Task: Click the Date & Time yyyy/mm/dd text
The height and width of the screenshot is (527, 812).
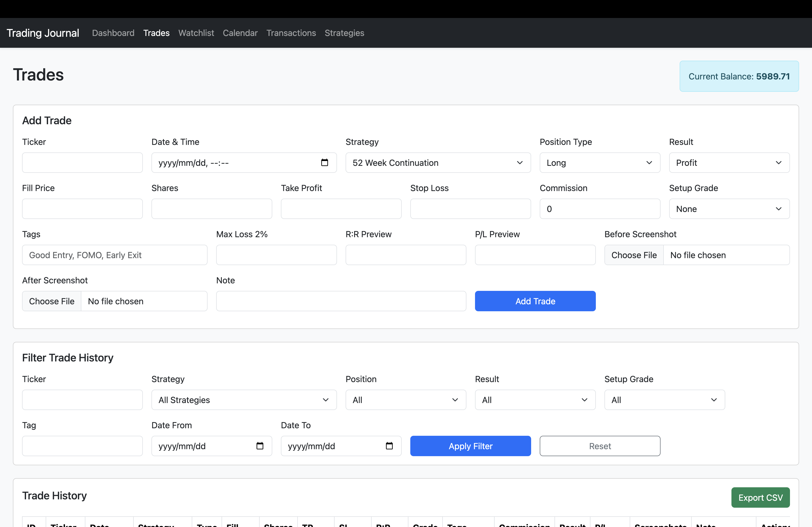Action: tap(193, 163)
